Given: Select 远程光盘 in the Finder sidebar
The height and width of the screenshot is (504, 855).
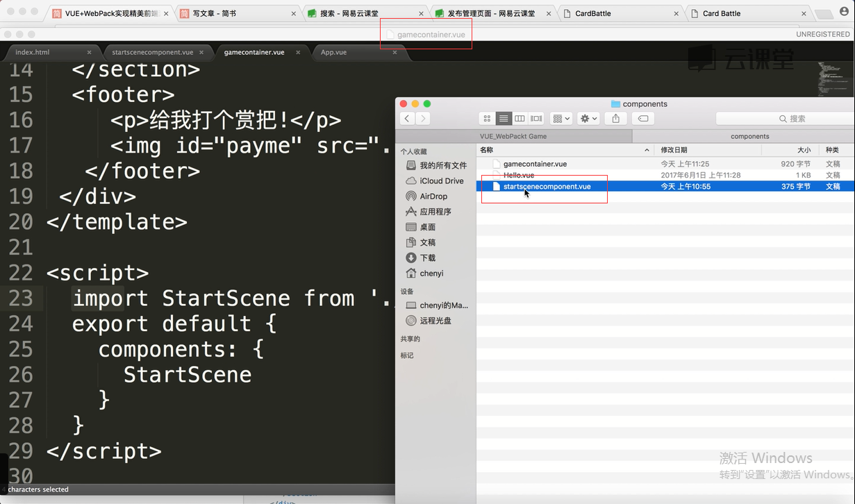Looking at the screenshot, I should [x=428, y=321].
